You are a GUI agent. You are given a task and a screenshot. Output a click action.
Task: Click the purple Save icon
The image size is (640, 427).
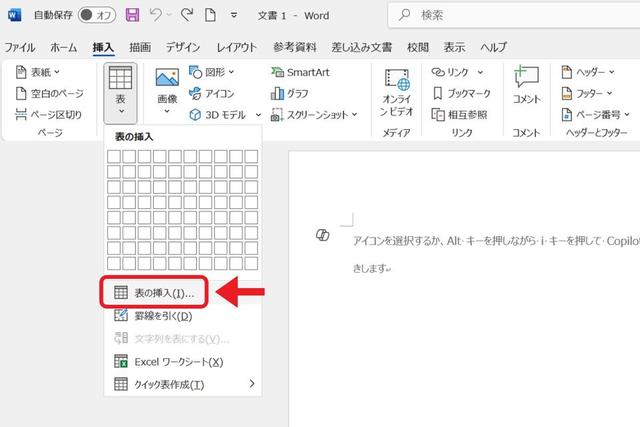(132, 15)
